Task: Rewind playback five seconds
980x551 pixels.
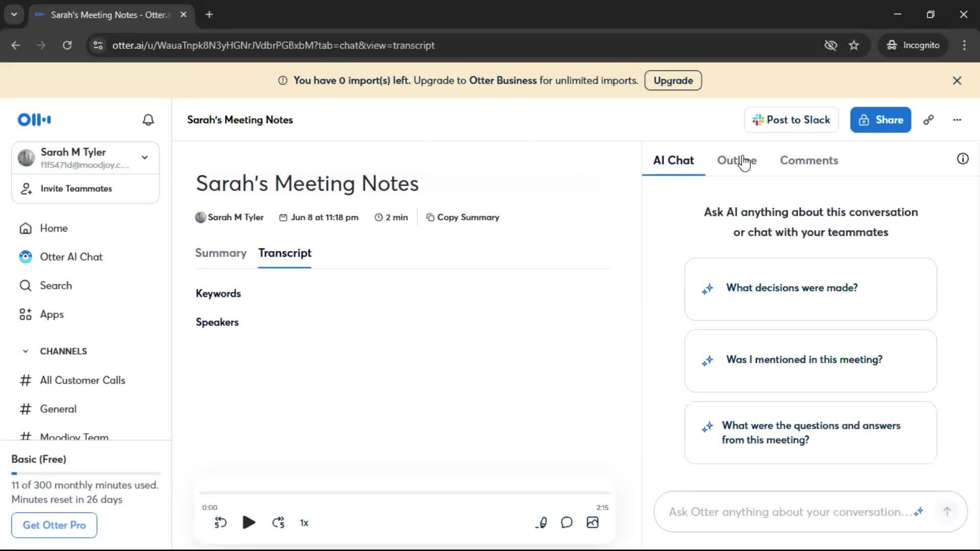Action: 220,522
